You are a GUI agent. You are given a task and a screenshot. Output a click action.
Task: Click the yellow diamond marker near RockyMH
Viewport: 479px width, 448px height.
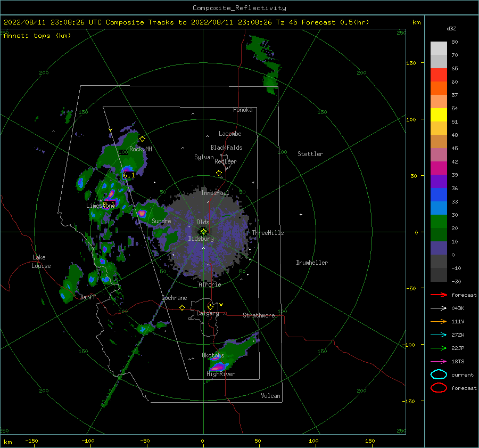pyautogui.click(x=142, y=139)
